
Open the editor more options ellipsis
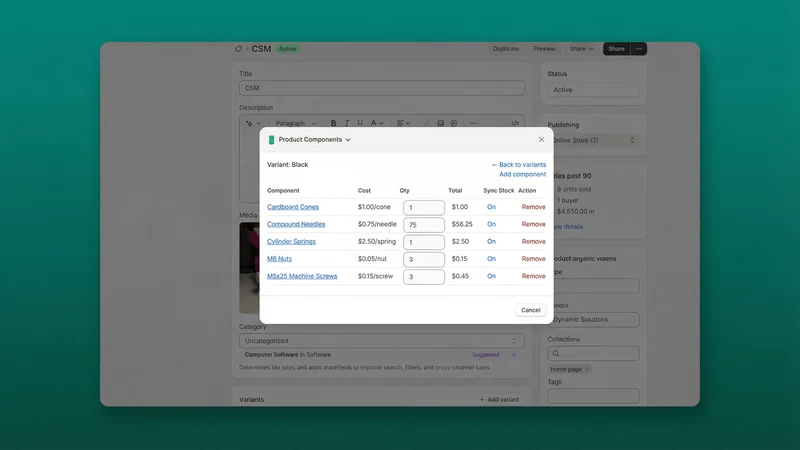coord(473,123)
